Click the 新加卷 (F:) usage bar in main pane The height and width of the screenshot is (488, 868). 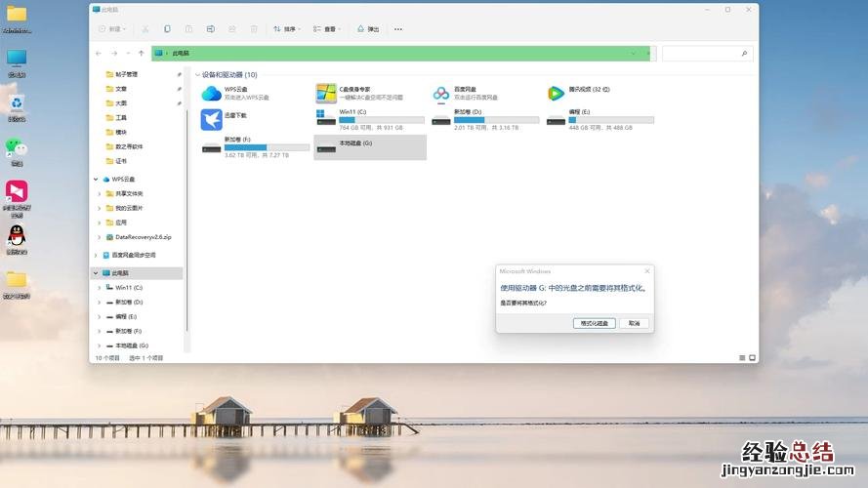(x=267, y=147)
